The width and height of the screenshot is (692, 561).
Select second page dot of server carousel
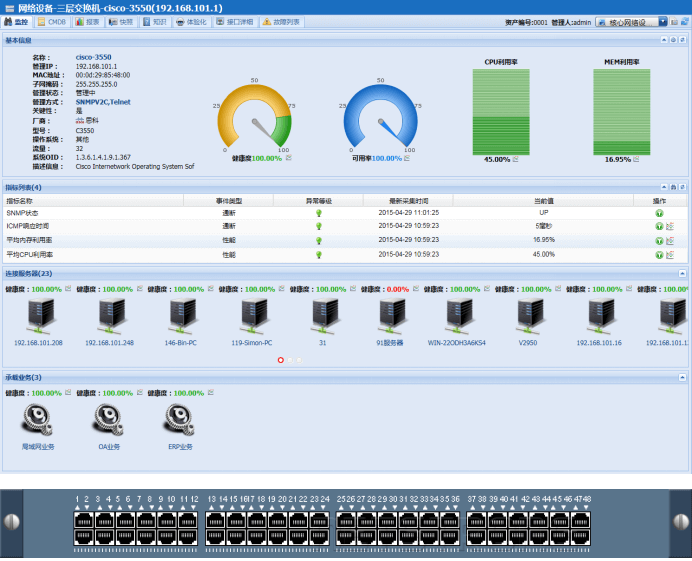[x=290, y=360]
